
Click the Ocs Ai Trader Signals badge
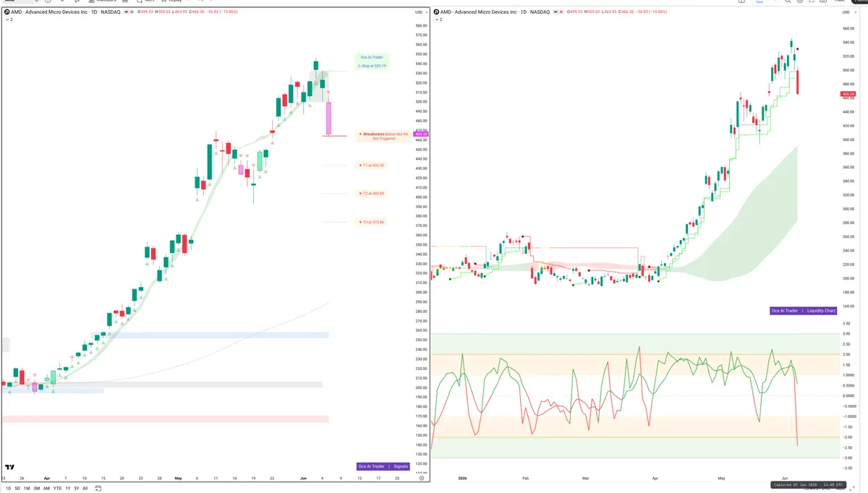tap(383, 466)
